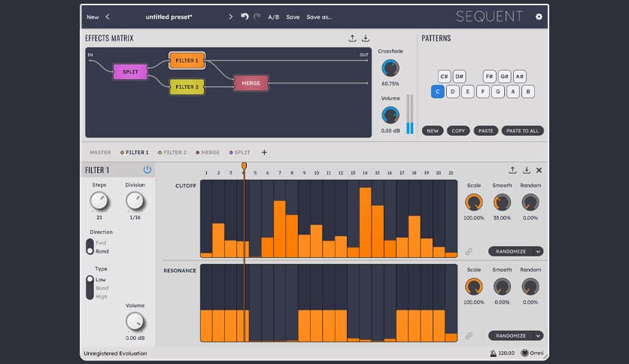
Task: Toggle the Filter 1 power button
Action: pyautogui.click(x=147, y=170)
